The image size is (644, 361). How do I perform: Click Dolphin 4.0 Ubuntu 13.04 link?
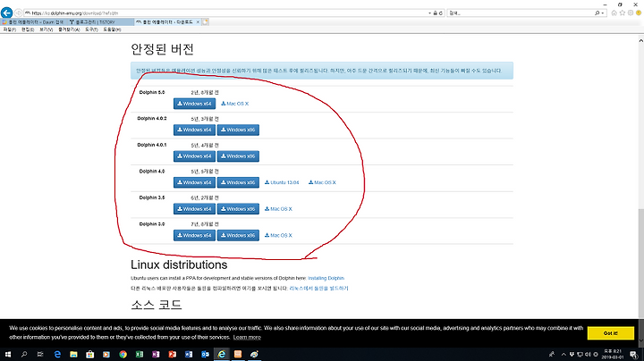282,182
